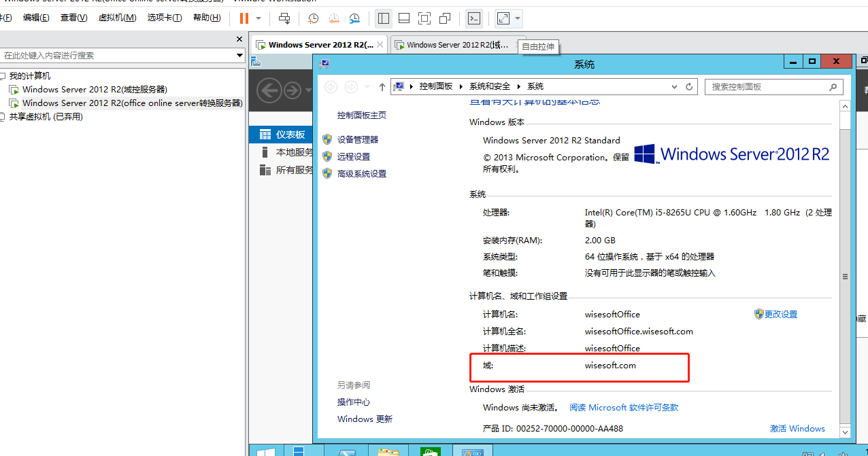The image size is (868, 456).
Task: Click Server Manager forward arrow button
Action: tap(293, 90)
